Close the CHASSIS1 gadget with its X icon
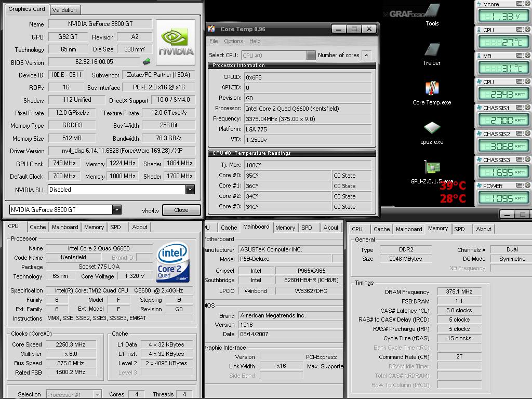The image size is (532, 399). pos(528,108)
